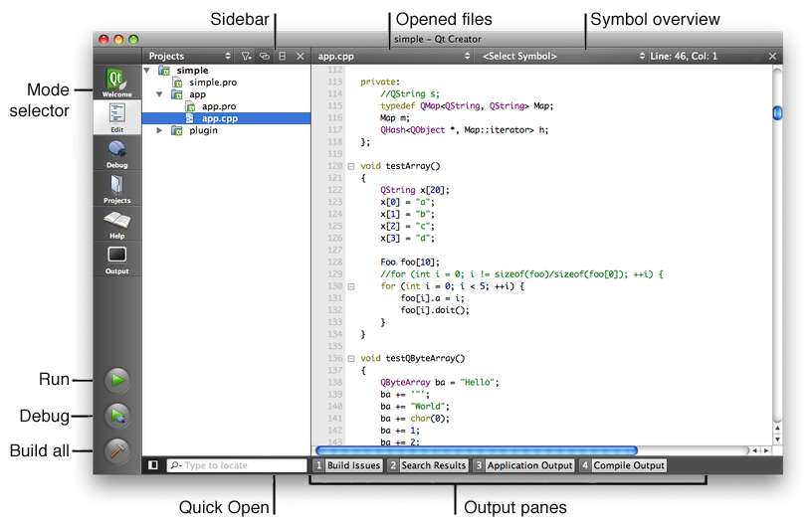
Task: Click the yellow minimize window button
Action: coord(118,40)
